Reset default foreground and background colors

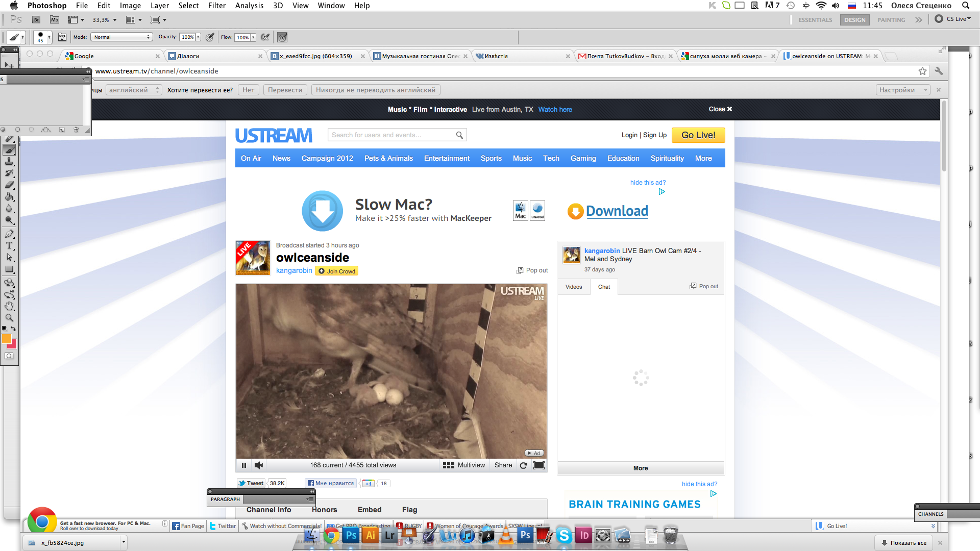pyautogui.click(x=5, y=329)
